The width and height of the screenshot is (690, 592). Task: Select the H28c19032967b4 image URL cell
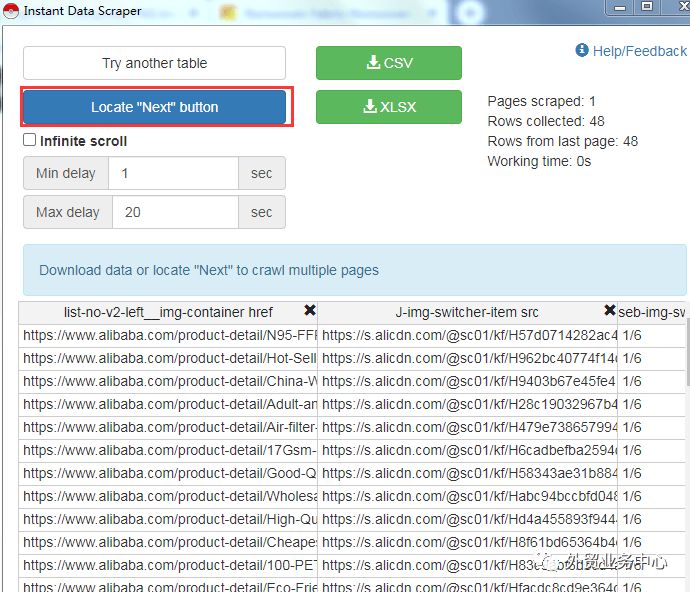pos(467,404)
